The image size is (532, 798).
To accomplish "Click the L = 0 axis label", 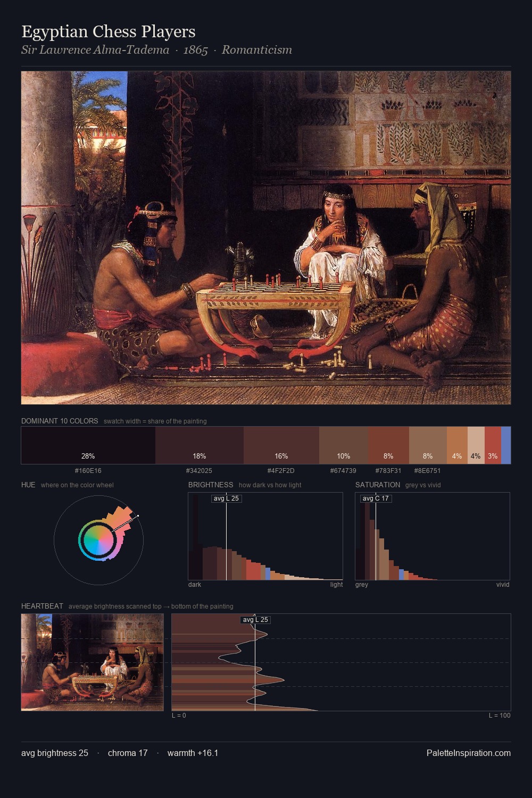I will point(179,716).
